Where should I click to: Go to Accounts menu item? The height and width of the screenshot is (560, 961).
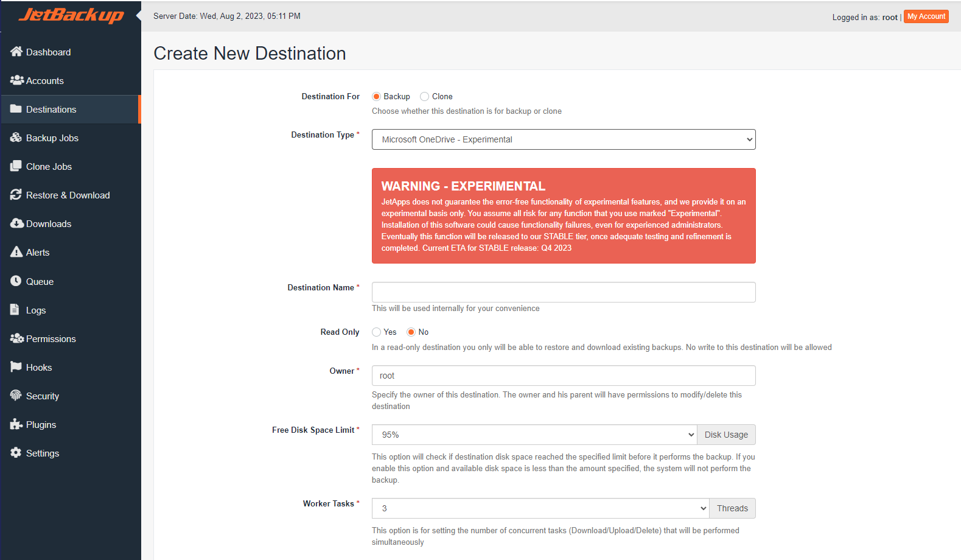tap(71, 80)
